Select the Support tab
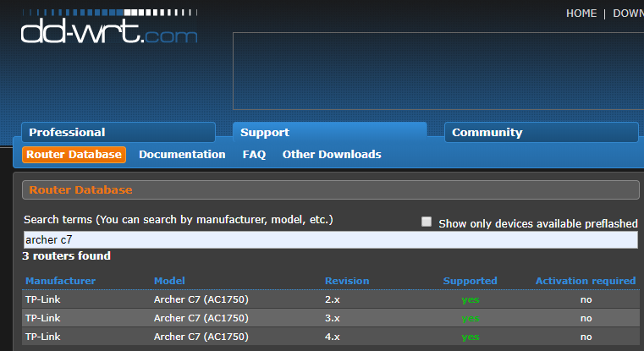 [x=330, y=132]
